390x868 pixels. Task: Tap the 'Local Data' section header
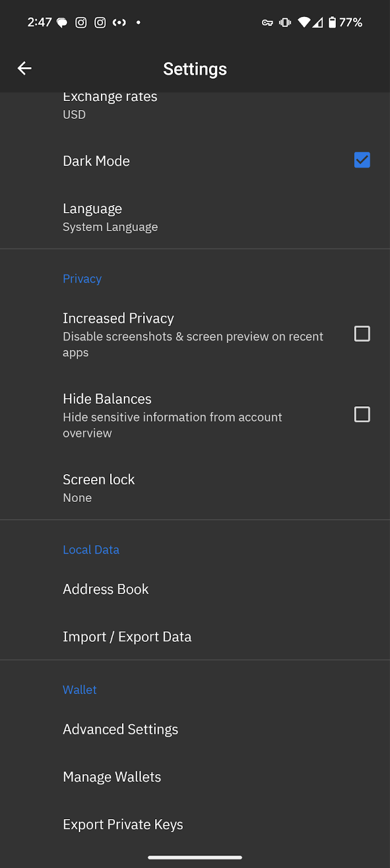(x=91, y=550)
